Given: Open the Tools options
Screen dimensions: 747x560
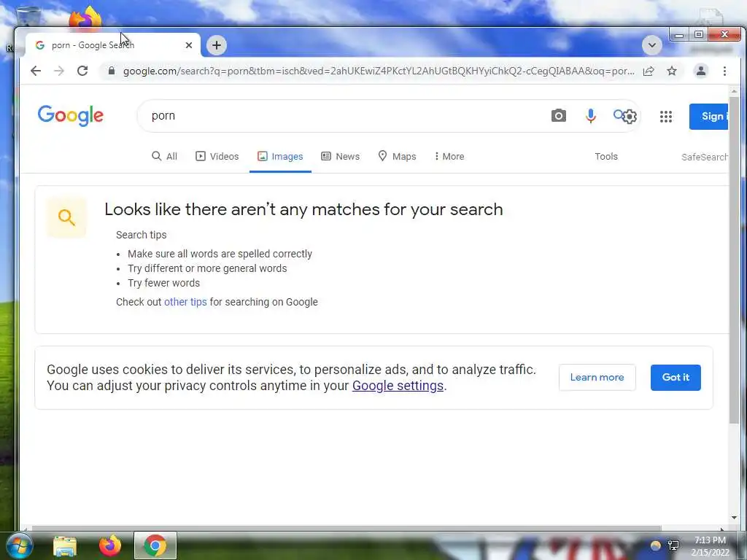Looking at the screenshot, I should (606, 156).
